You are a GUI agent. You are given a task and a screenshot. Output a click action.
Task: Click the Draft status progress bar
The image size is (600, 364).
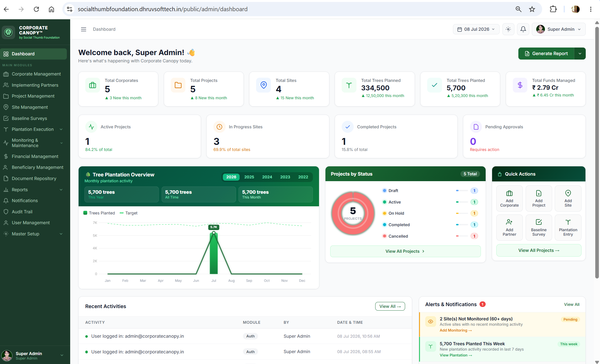coord(462,190)
